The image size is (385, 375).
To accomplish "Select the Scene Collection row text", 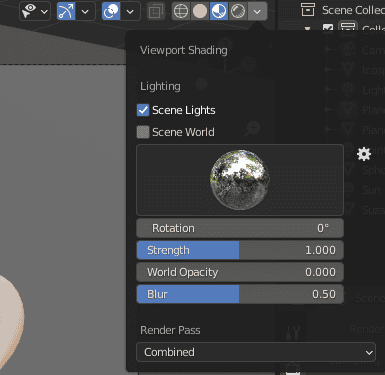I will tap(353, 10).
